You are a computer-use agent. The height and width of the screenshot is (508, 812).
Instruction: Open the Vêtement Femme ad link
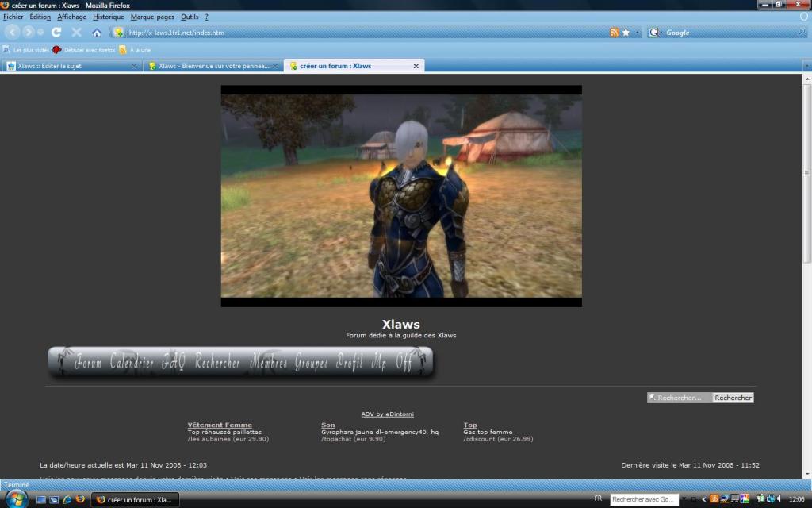coord(220,425)
